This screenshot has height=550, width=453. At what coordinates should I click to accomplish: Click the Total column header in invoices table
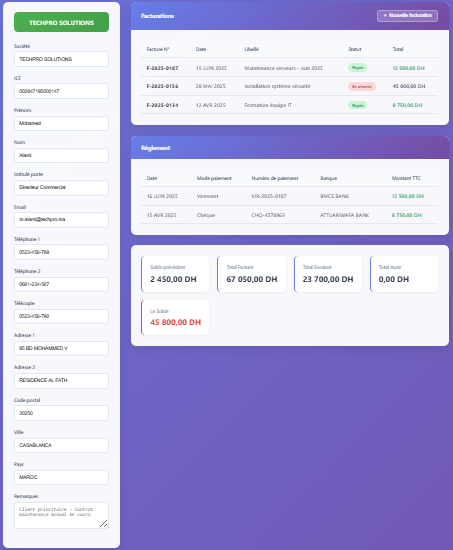398,49
